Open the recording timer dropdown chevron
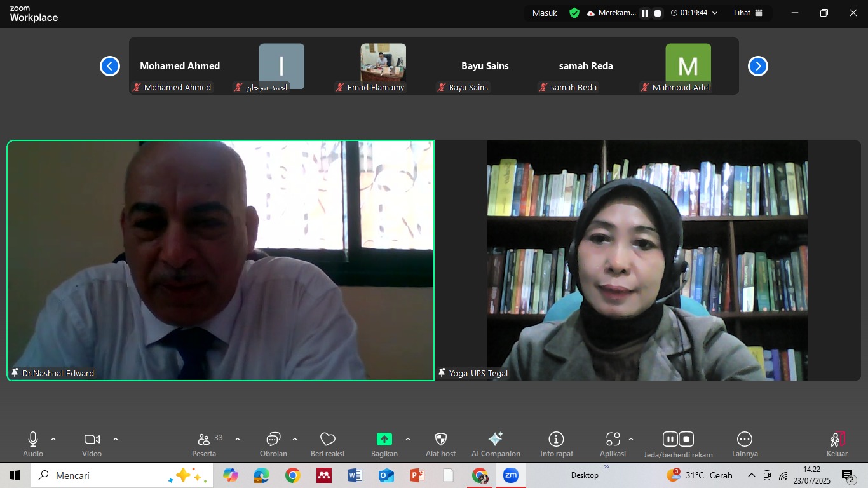 (715, 13)
